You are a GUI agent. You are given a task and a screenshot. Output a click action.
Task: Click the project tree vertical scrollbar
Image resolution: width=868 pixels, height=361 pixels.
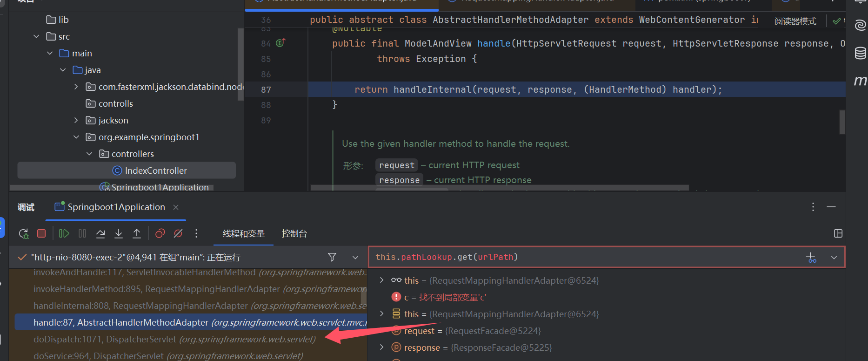coord(240,64)
